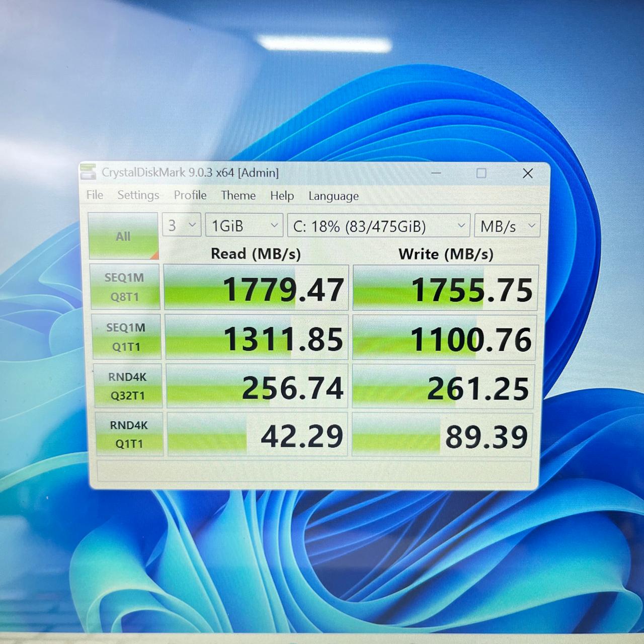This screenshot has height=644, width=644.
Task: Maximize the CrystalDiskMark window
Action: pyautogui.click(x=481, y=173)
